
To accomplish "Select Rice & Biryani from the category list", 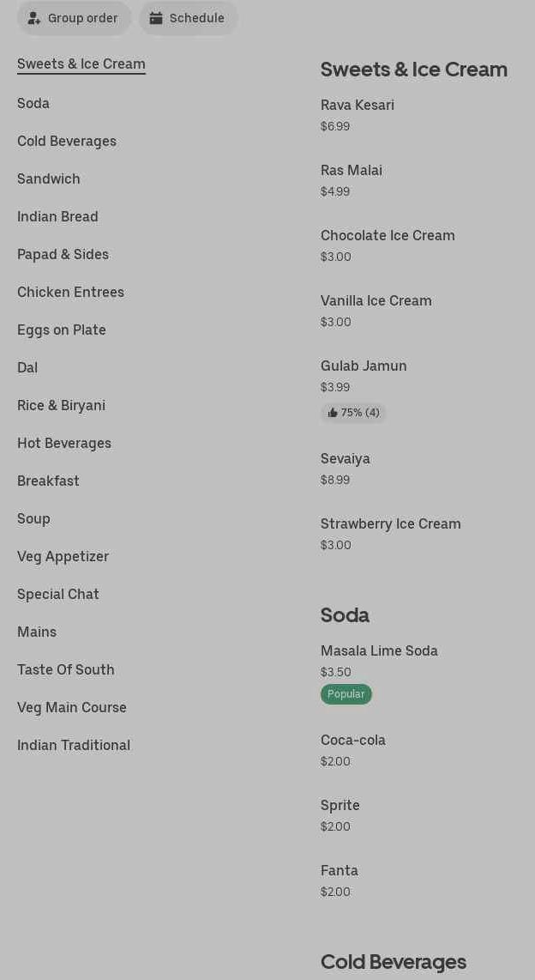I will tap(61, 406).
